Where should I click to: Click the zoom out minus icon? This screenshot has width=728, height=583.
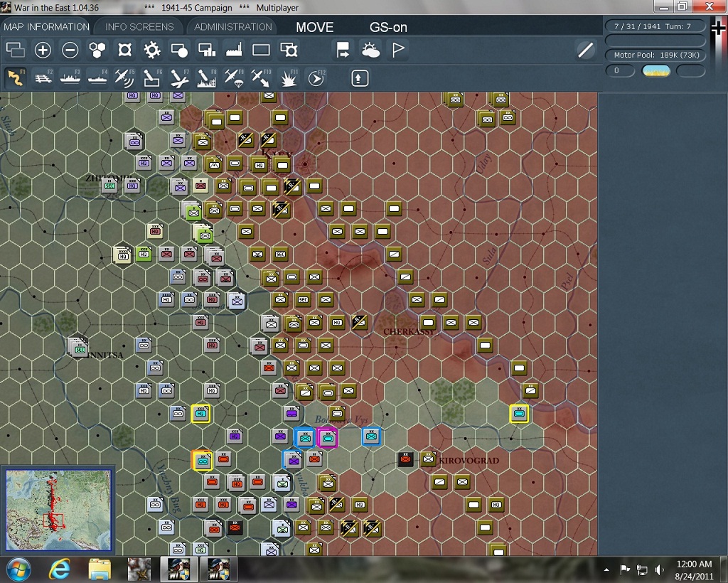[x=70, y=50]
